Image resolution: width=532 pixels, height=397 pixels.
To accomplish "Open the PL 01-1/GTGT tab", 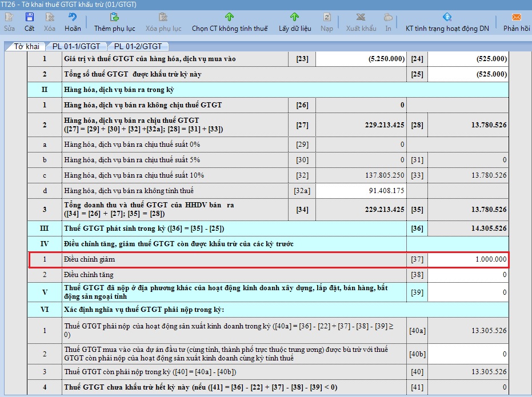I will [76, 46].
